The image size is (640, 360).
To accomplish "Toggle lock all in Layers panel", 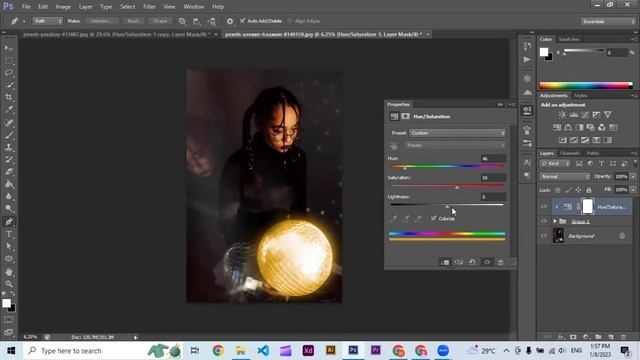I will click(x=589, y=190).
